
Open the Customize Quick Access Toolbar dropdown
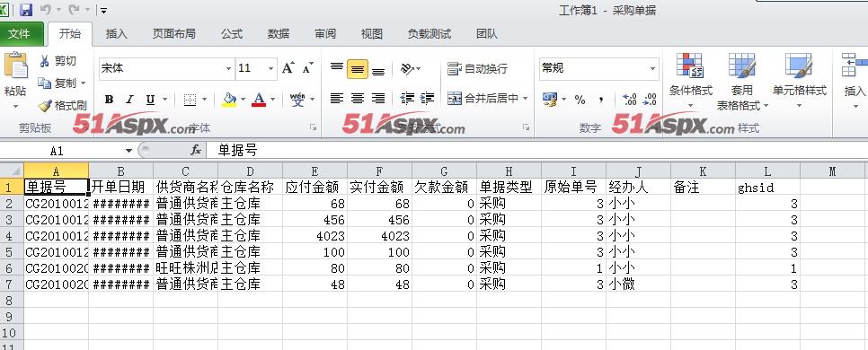click(103, 11)
